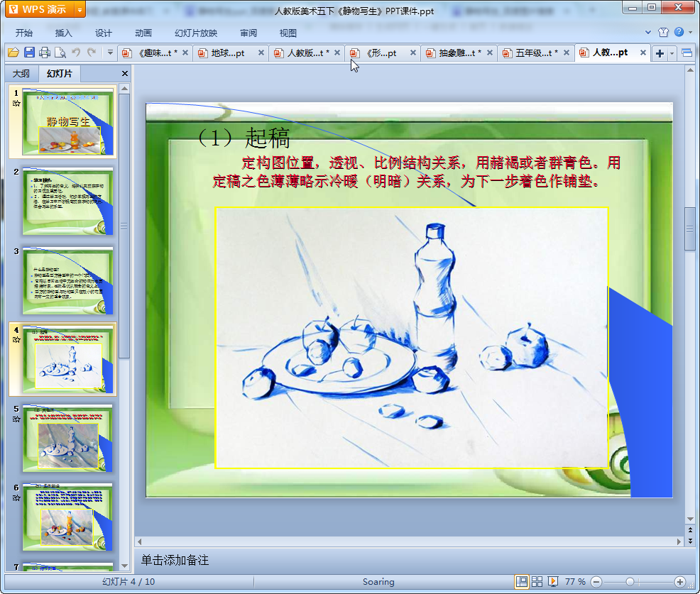Screen dimensions: 700x594
Task: Select slide 2 thumbnail
Action: (68, 202)
